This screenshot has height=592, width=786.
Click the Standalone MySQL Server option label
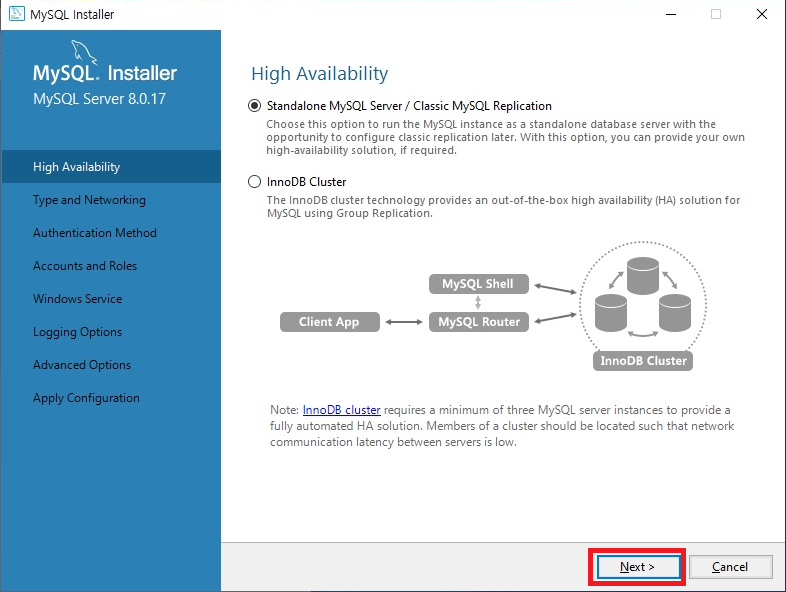(409, 106)
